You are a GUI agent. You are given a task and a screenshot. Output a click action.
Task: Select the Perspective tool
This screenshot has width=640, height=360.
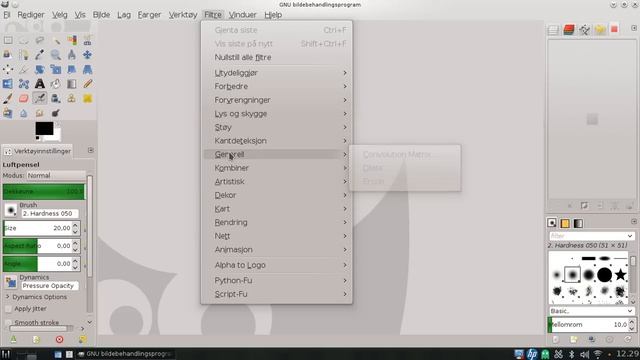87,69
